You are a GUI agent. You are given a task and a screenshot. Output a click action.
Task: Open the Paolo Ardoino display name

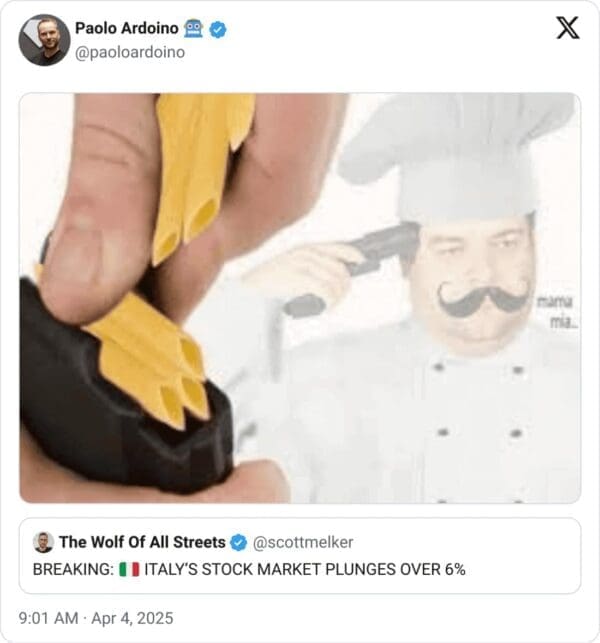(126, 28)
